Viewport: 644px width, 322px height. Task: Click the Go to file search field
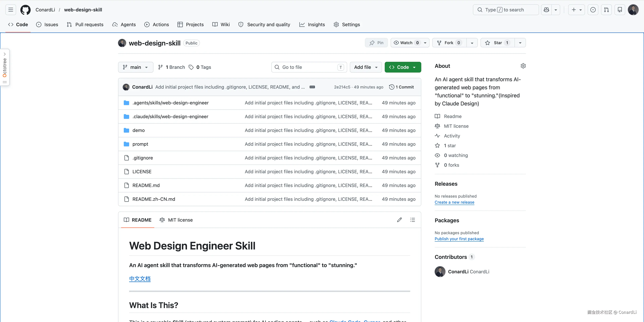pos(309,67)
